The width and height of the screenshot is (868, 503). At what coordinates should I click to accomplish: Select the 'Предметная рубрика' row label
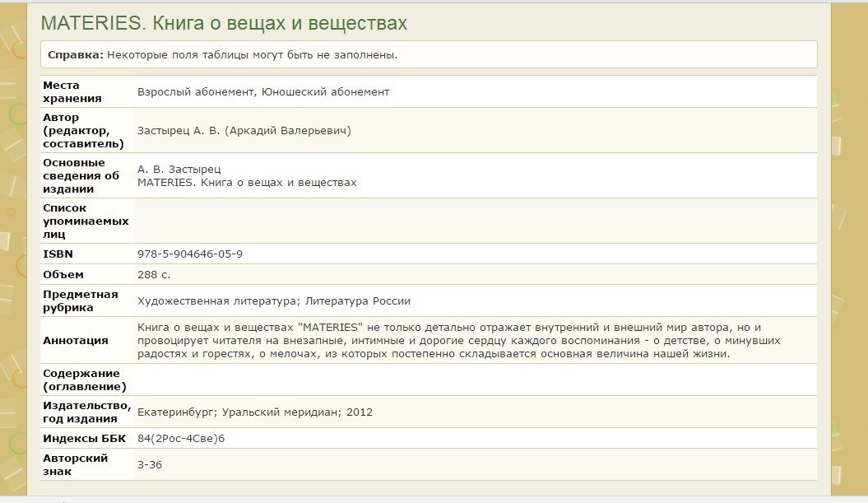pos(80,300)
